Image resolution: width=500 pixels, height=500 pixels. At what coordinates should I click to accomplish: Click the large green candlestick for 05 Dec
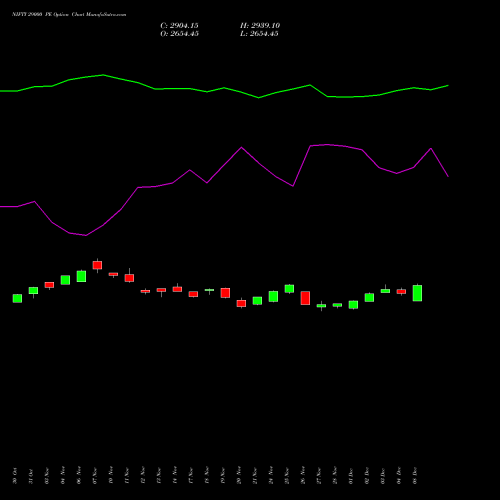tap(417, 293)
